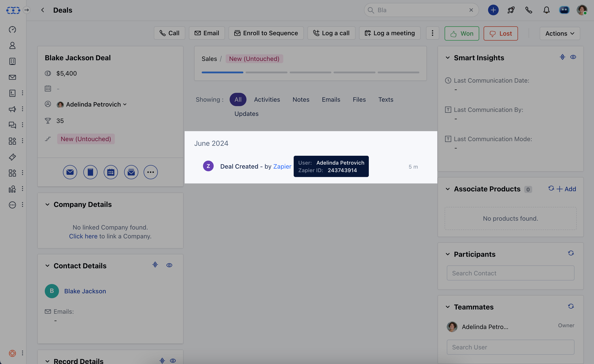Open the vertical three-dot menu in action bar

tap(432, 33)
